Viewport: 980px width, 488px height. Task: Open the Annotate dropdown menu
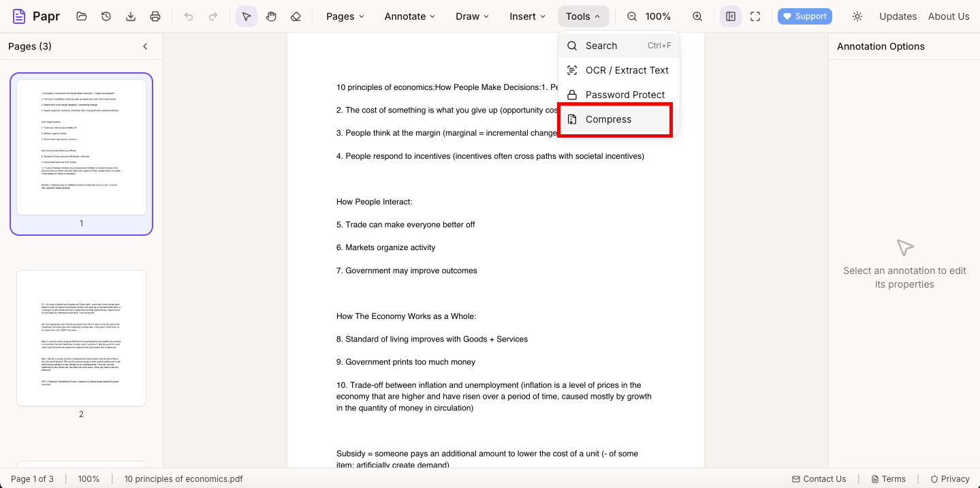(x=409, y=16)
